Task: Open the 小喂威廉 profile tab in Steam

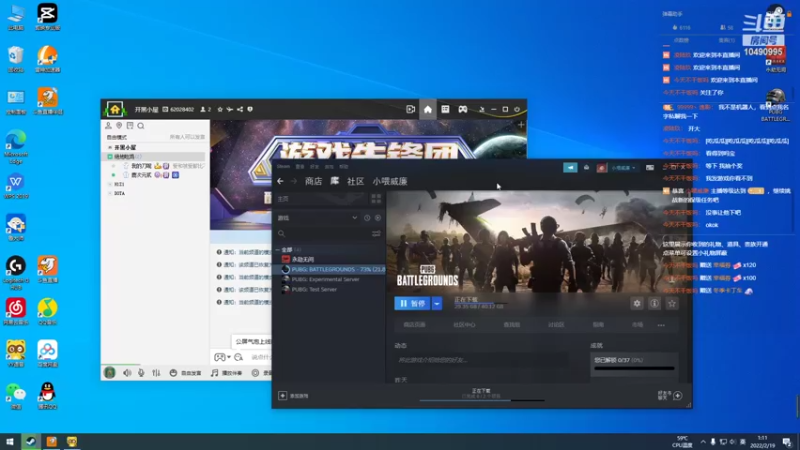Action: click(x=390, y=181)
